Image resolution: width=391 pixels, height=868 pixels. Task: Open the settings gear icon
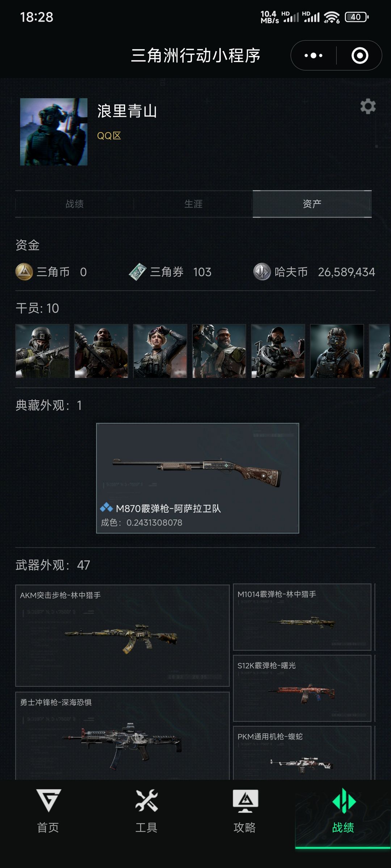tap(368, 106)
